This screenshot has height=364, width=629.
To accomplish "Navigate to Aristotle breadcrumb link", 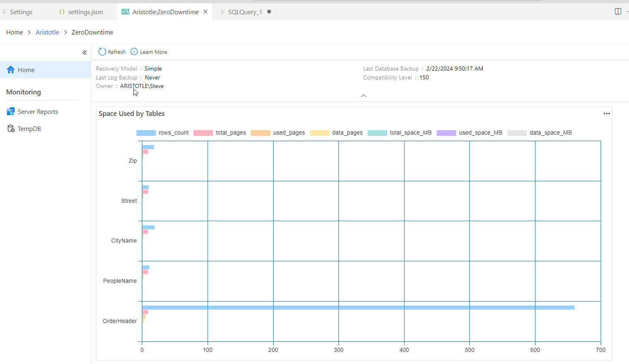I will click(47, 32).
